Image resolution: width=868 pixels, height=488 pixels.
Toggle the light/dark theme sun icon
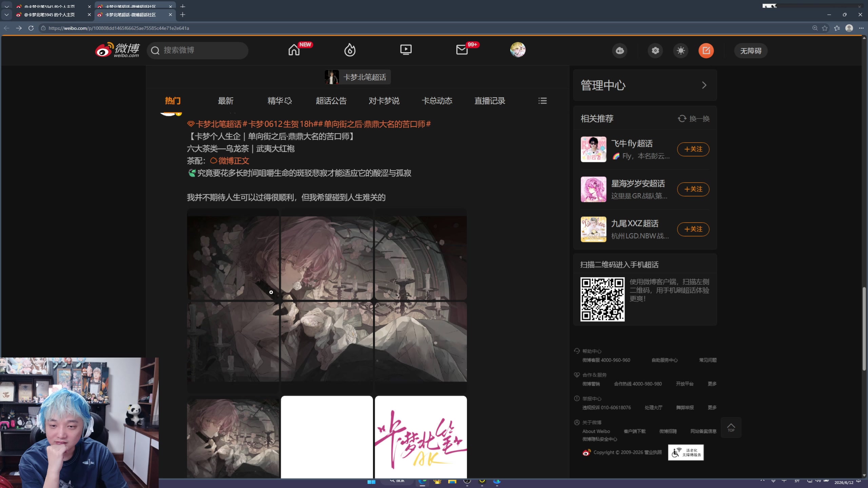(681, 51)
